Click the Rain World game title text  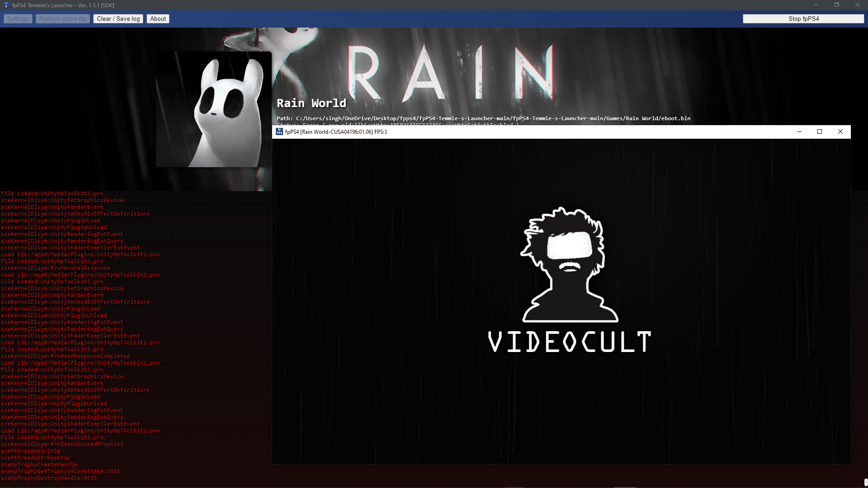pos(311,103)
